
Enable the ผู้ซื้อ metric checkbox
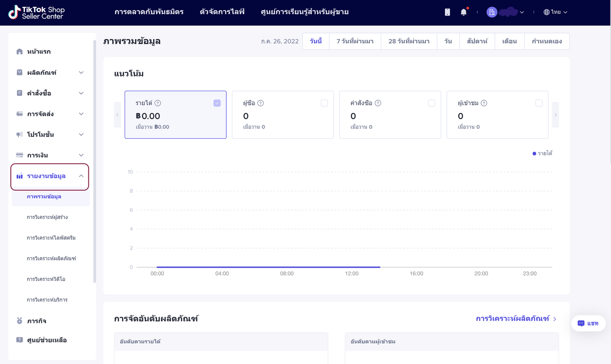click(324, 103)
